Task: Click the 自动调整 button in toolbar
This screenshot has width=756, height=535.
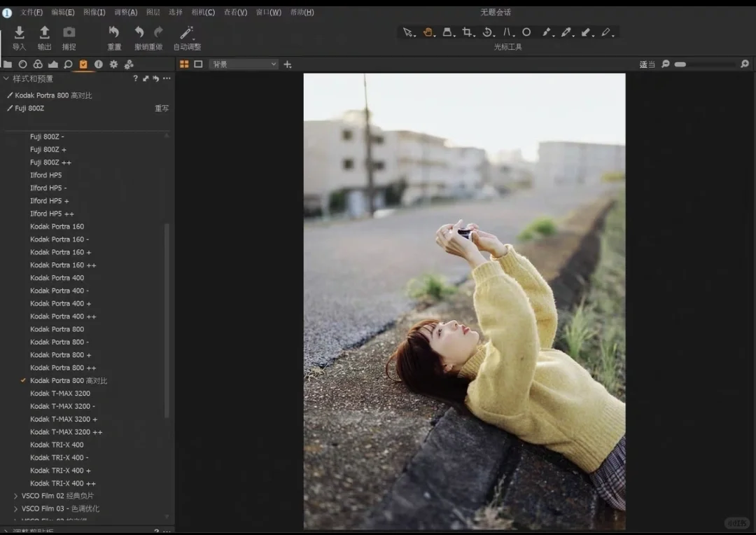Action: [186, 37]
